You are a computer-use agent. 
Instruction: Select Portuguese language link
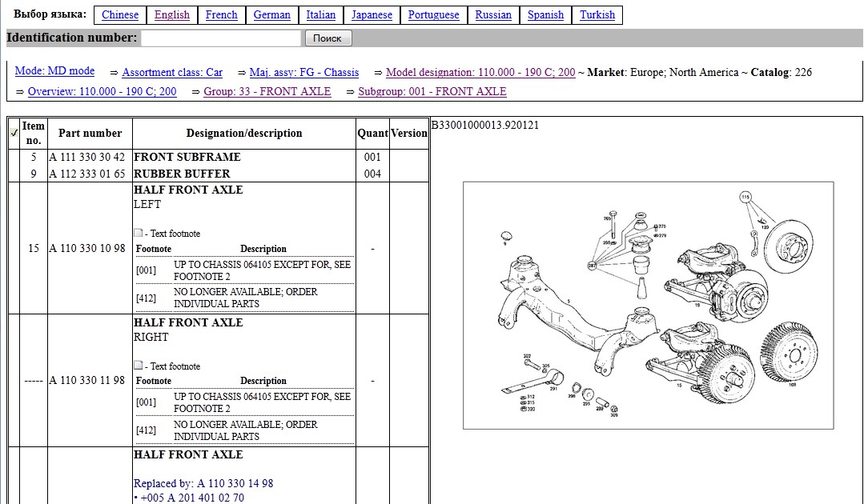pos(434,15)
